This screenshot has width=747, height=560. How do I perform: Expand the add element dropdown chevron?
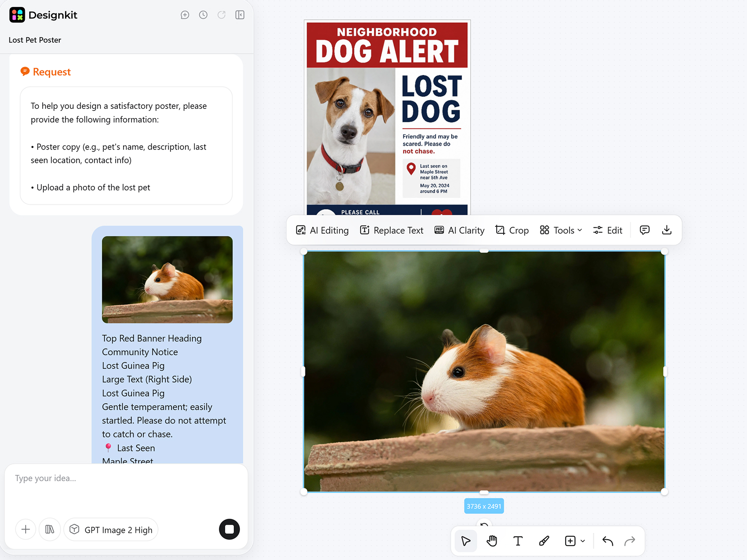click(583, 541)
